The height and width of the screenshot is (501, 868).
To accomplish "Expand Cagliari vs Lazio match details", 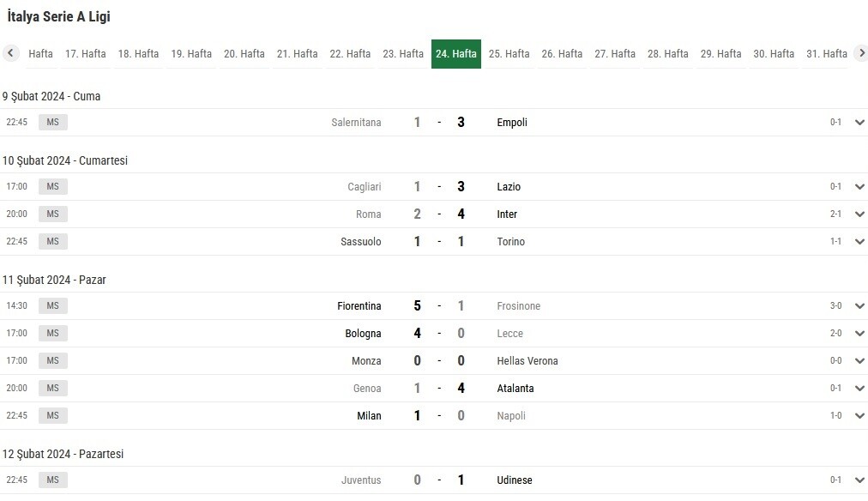I will tap(859, 186).
